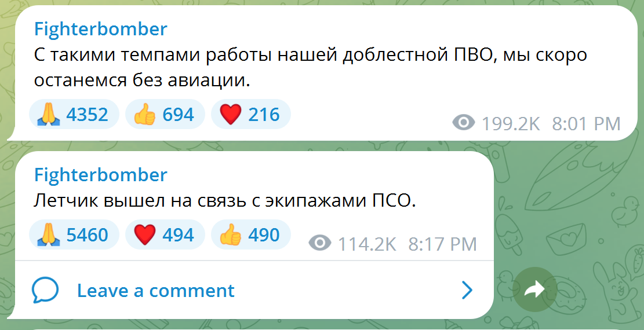The width and height of the screenshot is (644, 330).
Task: Click the Leave a comment link
Action: [x=155, y=291]
